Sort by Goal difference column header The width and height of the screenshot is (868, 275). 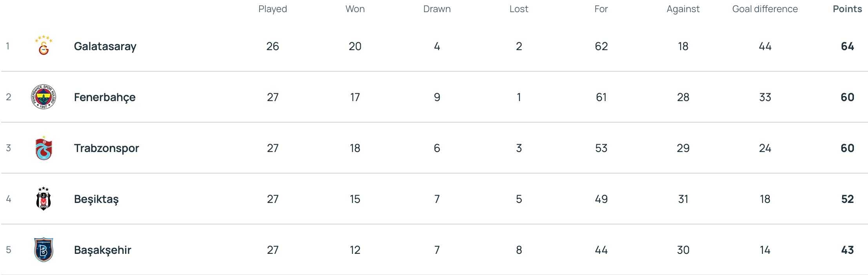[764, 9]
